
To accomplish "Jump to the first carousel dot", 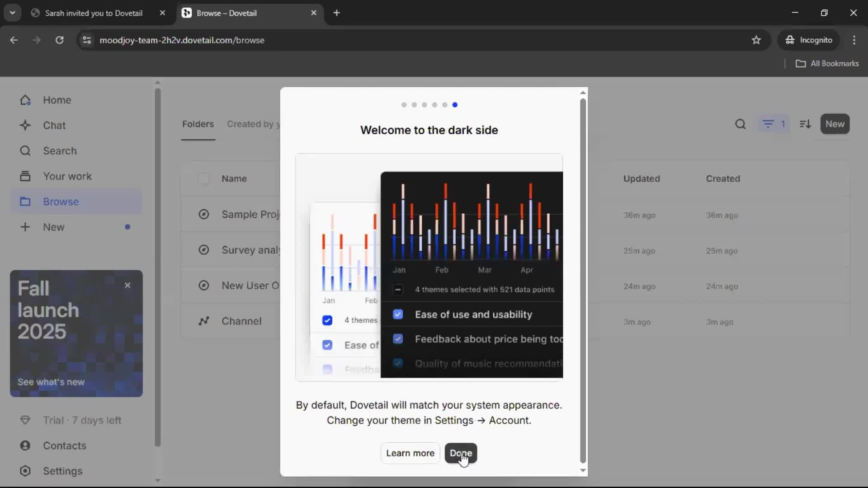I will coord(404,105).
